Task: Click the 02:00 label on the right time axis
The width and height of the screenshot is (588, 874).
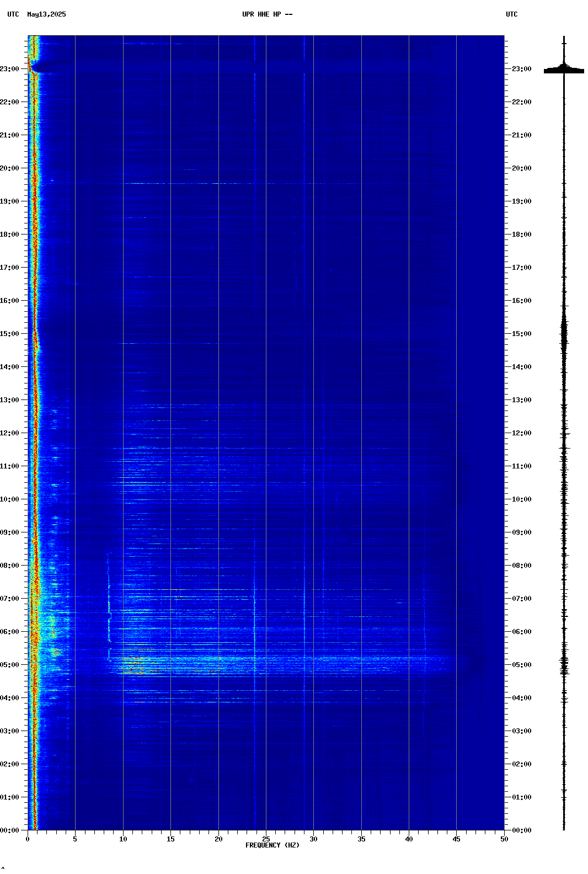Action: 522,764
